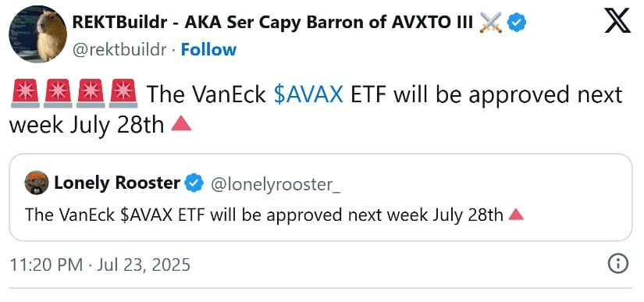Open REKTBuildr display name profile link
The height and width of the screenshot is (302, 644).
tap(272, 23)
